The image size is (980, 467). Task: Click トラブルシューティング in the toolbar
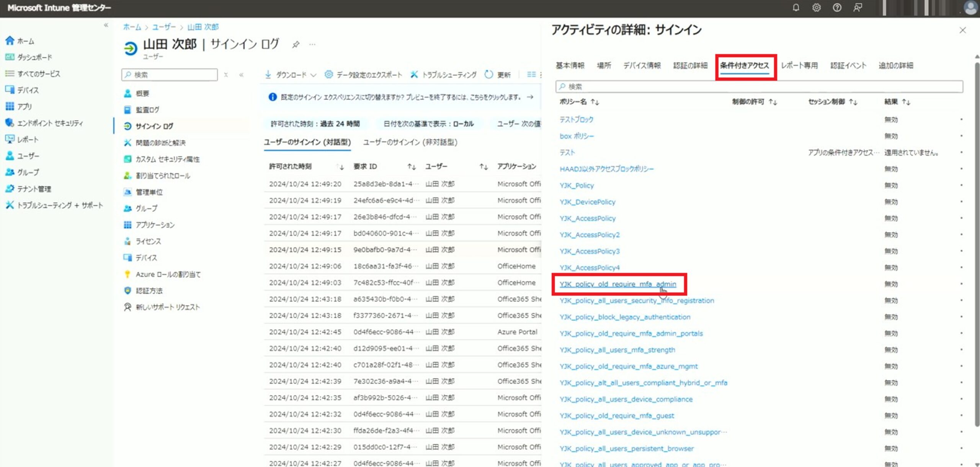coord(444,75)
